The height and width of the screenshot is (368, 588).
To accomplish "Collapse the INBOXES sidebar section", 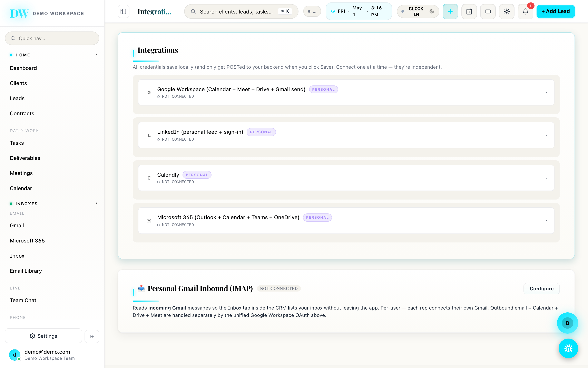I will [53, 204].
